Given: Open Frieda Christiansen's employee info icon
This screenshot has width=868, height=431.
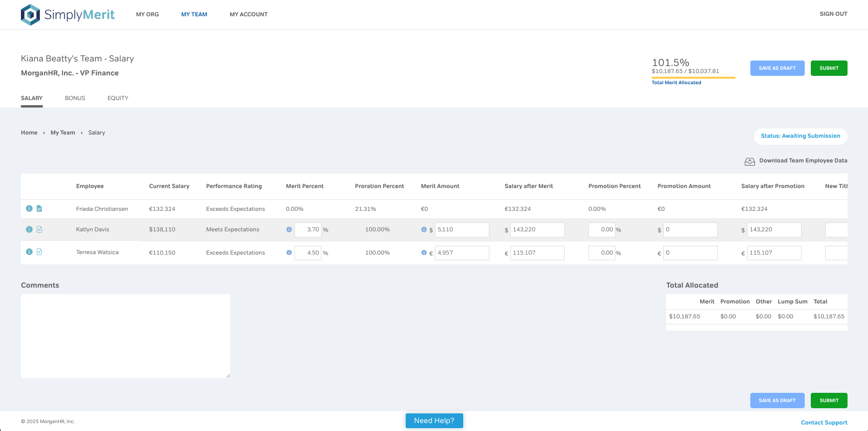Looking at the screenshot, I should coord(29,209).
